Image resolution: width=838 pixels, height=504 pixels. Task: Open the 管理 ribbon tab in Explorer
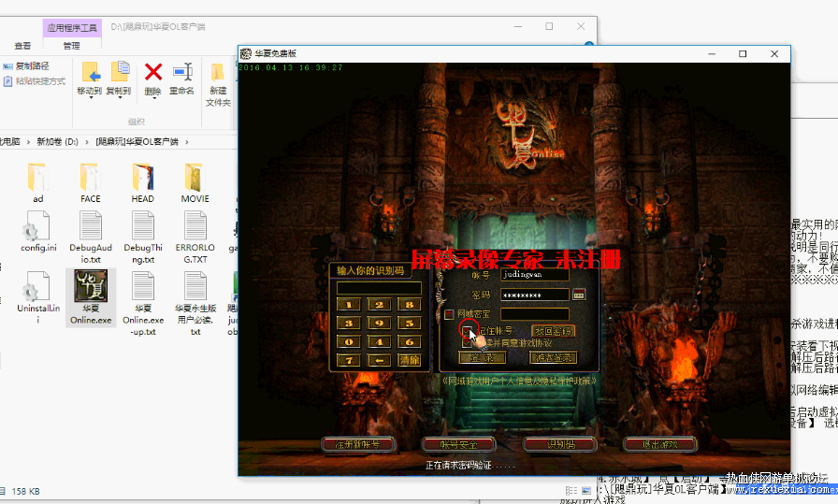[x=72, y=46]
